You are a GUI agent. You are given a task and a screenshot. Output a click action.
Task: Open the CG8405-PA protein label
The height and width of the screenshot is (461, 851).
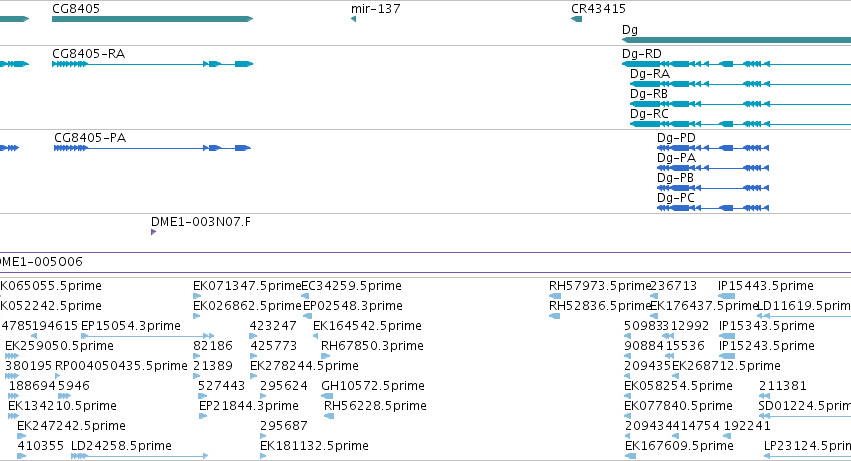90,138
